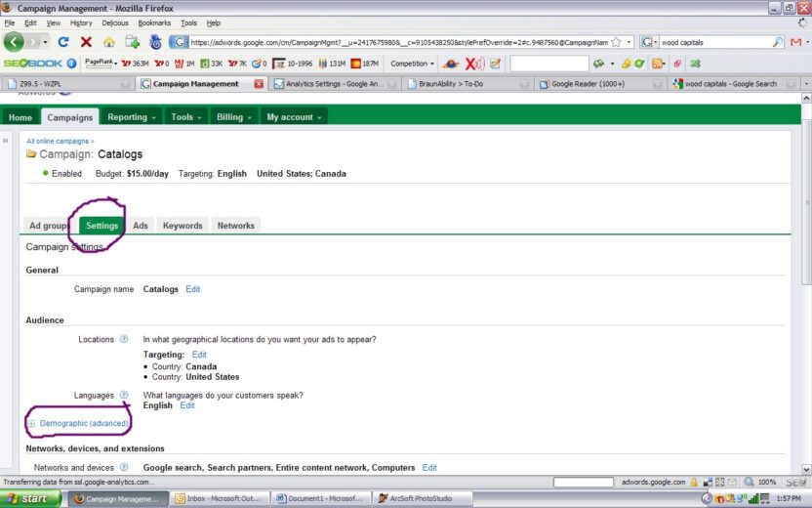Expand the left side panel chevrons
Viewport: 812px width, 508px height.
pyautogui.click(x=5, y=141)
